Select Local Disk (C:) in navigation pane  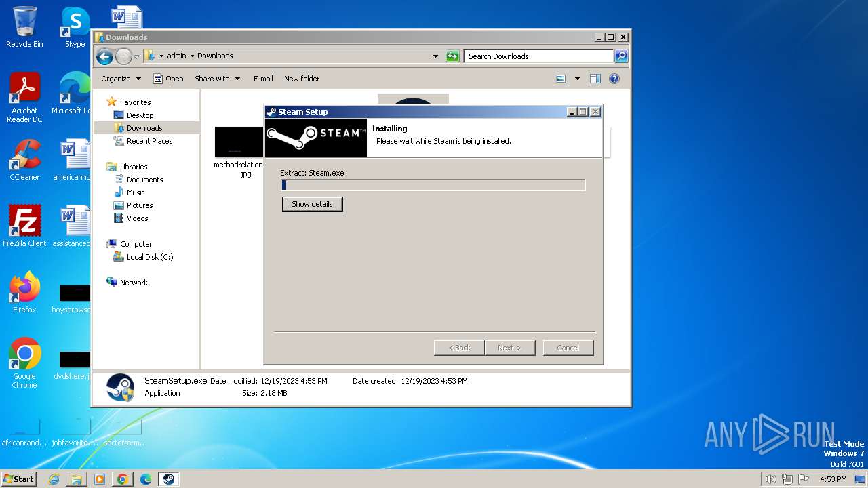149,257
